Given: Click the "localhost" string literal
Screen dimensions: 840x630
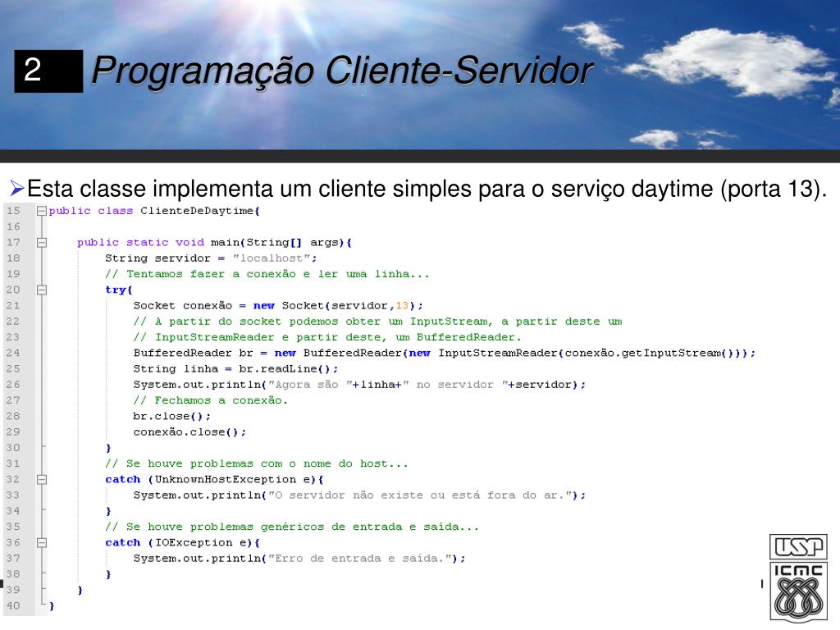Looking at the screenshot, I should (272, 258).
